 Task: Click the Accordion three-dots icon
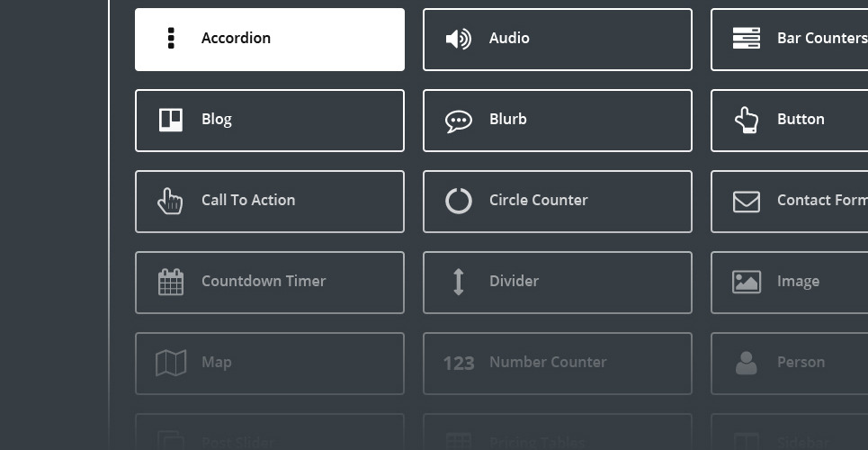pyautogui.click(x=171, y=39)
